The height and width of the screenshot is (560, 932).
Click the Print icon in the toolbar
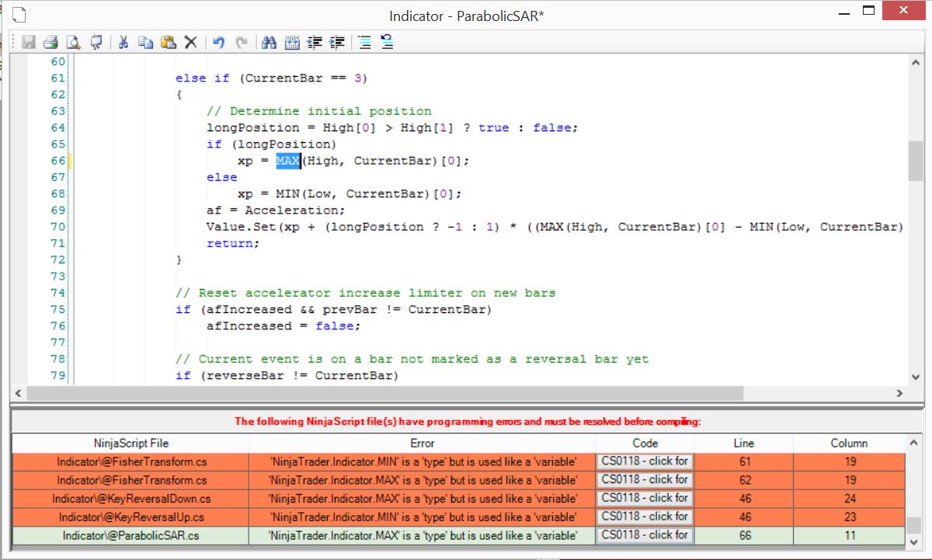(x=50, y=42)
